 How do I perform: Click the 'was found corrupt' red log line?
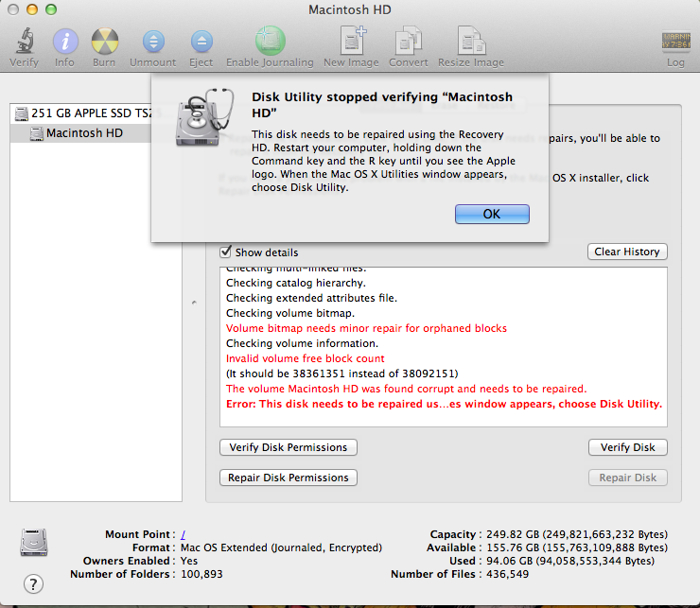(406, 389)
